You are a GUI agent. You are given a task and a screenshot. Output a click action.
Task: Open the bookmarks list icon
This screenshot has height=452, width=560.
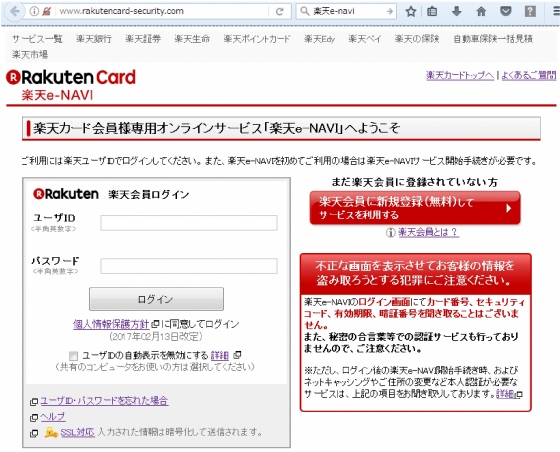click(432, 11)
